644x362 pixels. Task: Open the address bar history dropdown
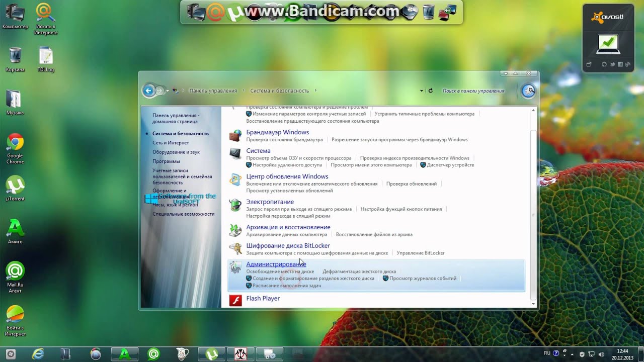tap(422, 91)
